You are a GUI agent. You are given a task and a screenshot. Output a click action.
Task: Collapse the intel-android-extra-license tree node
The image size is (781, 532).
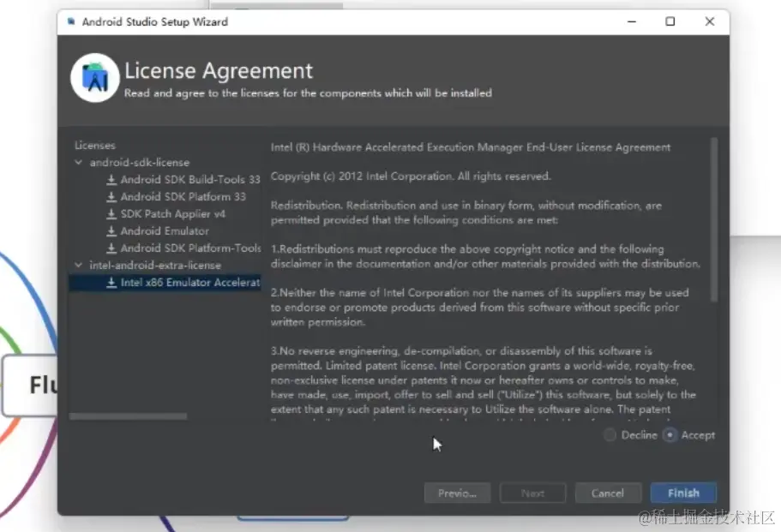tap(79, 266)
